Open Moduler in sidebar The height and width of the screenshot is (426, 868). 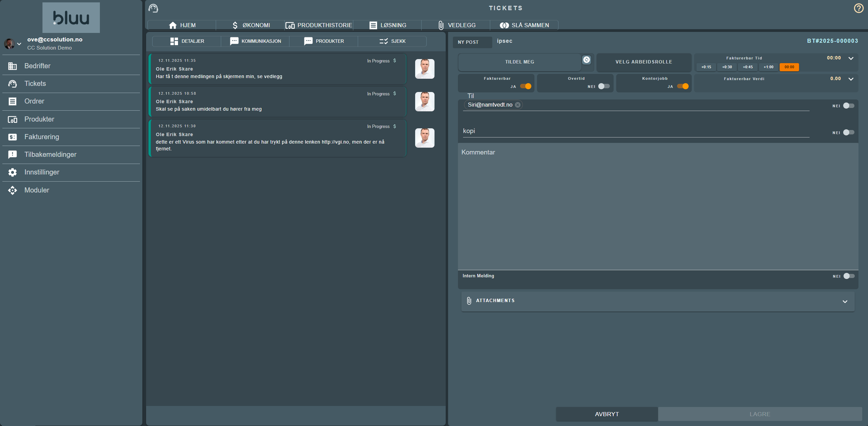pos(71,190)
